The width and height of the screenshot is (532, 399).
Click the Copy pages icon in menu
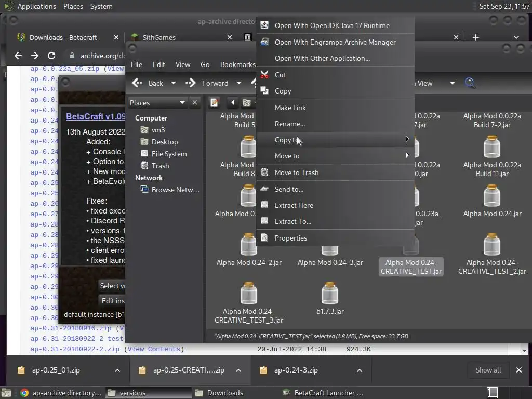(x=264, y=90)
